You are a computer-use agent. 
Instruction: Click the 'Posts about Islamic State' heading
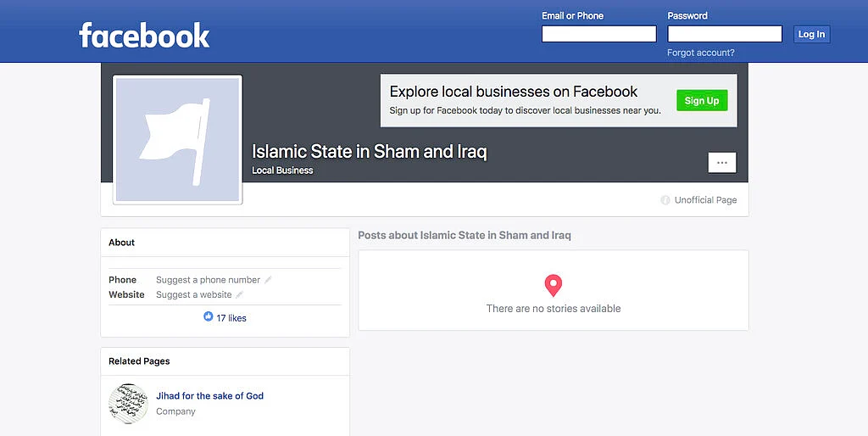click(465, 235)
